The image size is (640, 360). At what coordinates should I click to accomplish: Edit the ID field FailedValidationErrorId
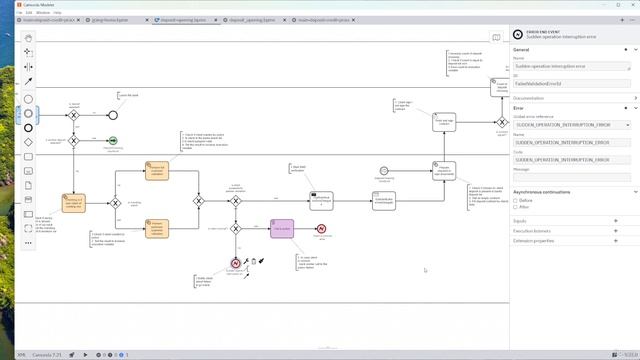point(571,84)
